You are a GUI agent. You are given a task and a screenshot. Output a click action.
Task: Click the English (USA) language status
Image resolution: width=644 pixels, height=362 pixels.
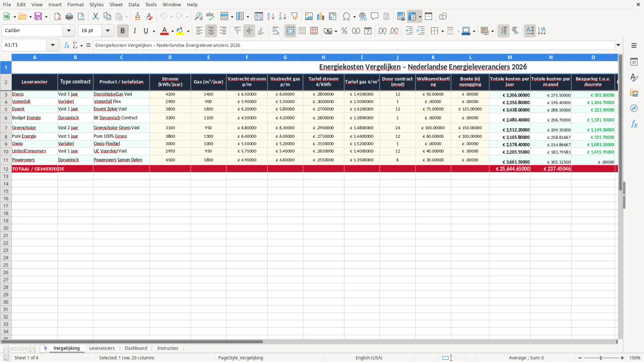369,358
